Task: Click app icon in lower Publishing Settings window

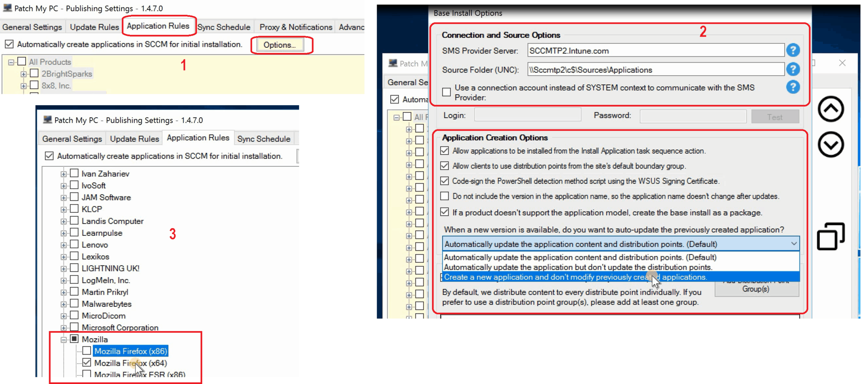Action: (x=47, y=120)
